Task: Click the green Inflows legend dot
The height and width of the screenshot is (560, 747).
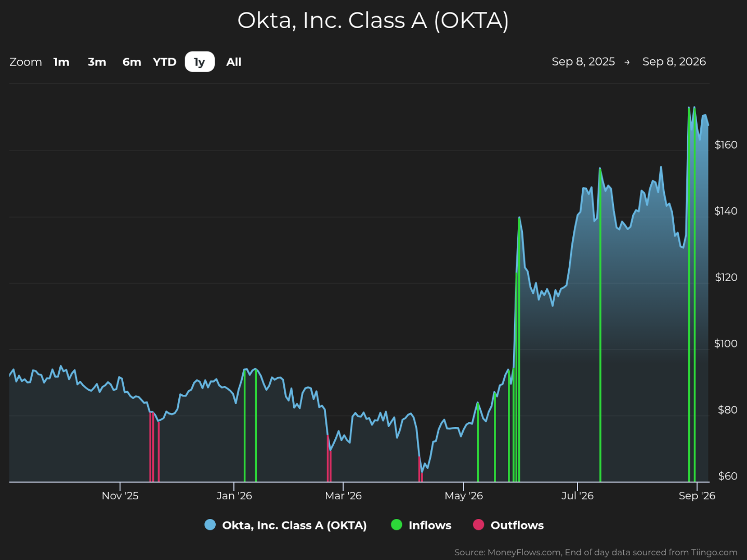Action: pyautogui.click(x=397, y=525)
